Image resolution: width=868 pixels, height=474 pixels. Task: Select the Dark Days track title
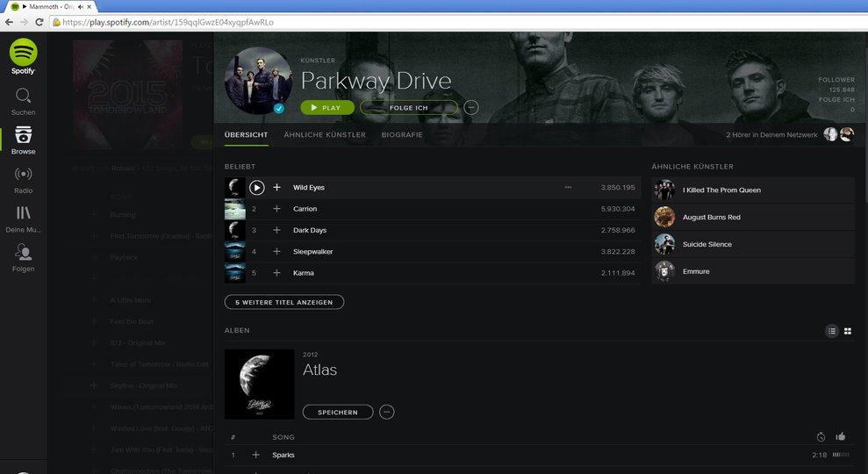(x=310, y=230)
